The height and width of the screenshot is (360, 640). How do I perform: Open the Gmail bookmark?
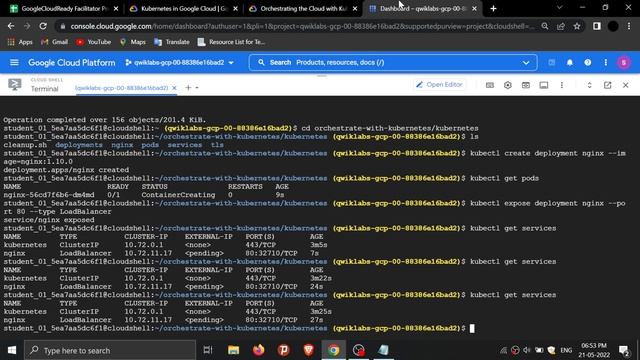54,42
